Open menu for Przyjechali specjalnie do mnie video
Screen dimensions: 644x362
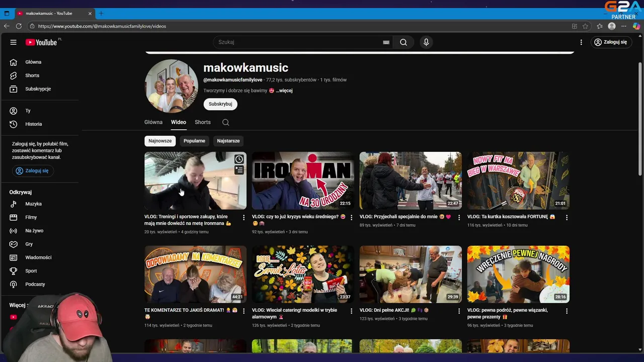pos(459,218)
